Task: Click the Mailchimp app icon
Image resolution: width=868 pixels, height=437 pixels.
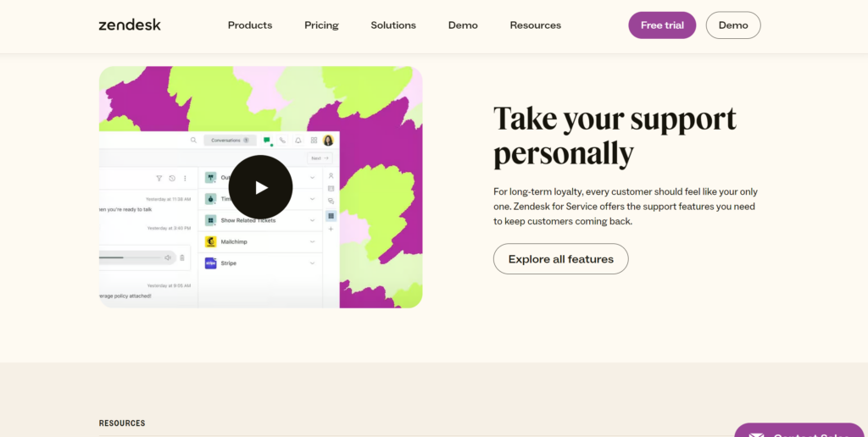Action: pos(210,241)
